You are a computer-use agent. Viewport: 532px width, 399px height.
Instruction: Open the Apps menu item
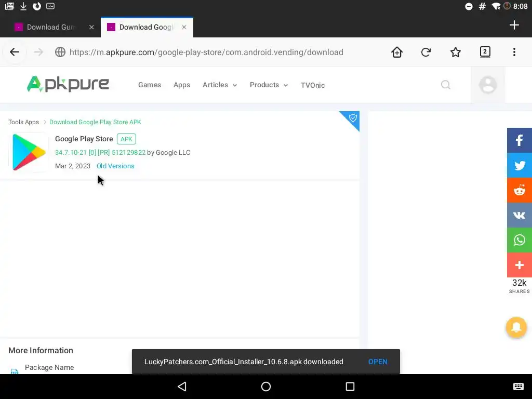click(x=181, y=85)
